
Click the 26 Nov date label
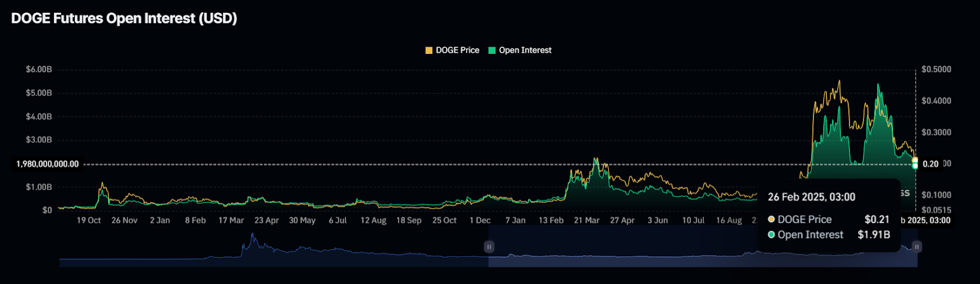[x=124, y=220]
